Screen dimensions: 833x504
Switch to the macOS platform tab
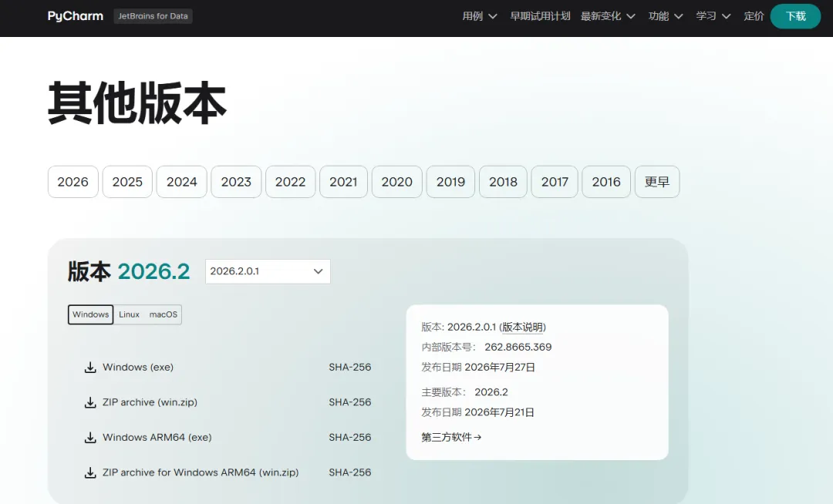(163, 314)
